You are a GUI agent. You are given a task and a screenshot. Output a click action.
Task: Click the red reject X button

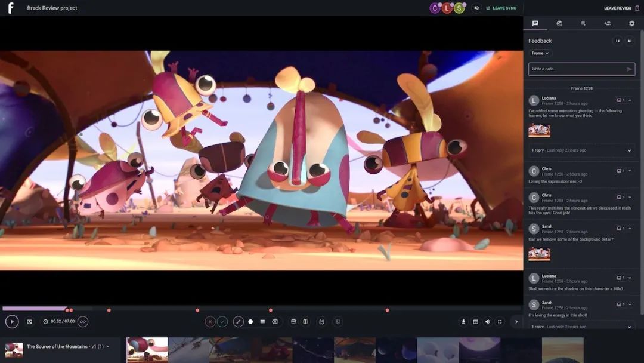click(210, 322)
